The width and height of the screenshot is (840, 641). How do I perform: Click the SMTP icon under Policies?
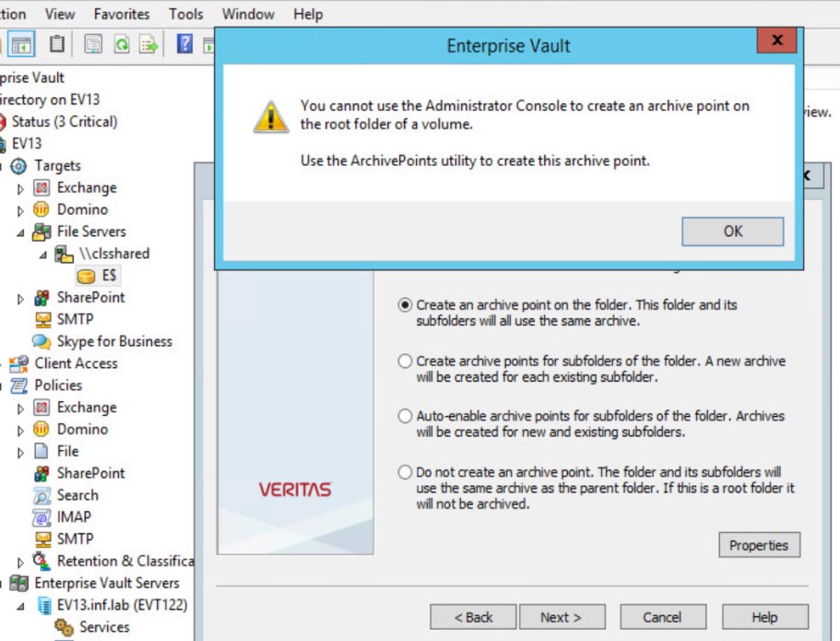(x=42, y=540)
